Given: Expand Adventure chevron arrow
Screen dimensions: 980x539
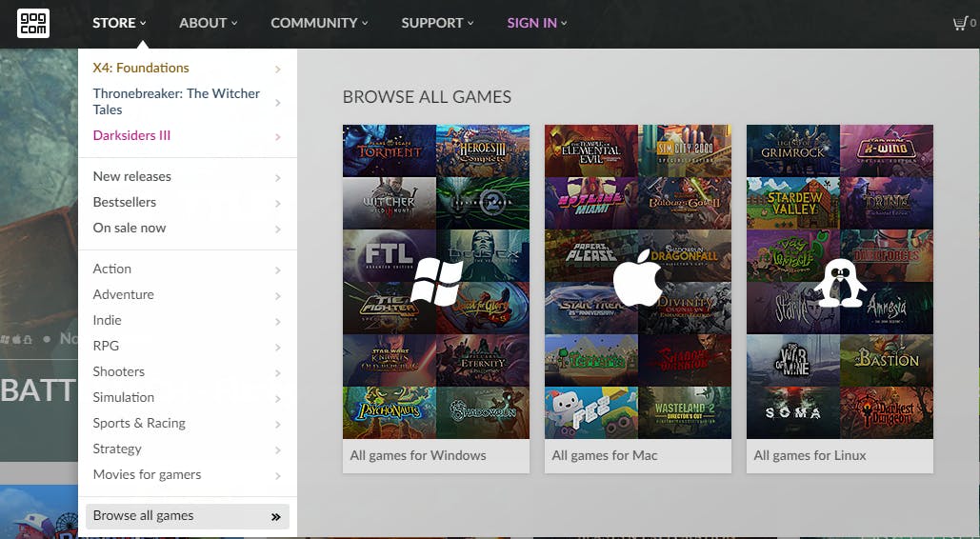Looking at the screenshot, I should (x=278, y=296).
